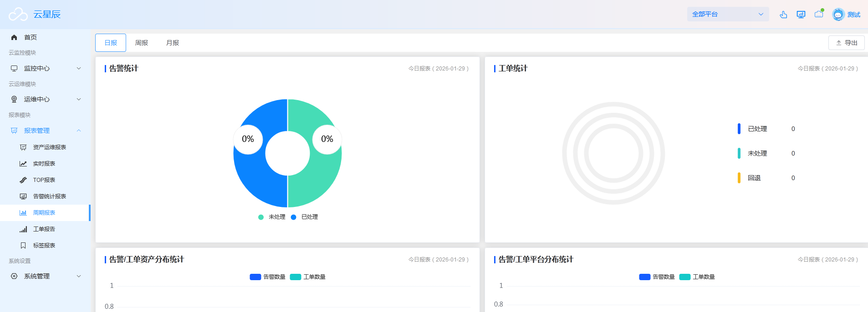Click the 告警统计 card title

click(123, 68)
